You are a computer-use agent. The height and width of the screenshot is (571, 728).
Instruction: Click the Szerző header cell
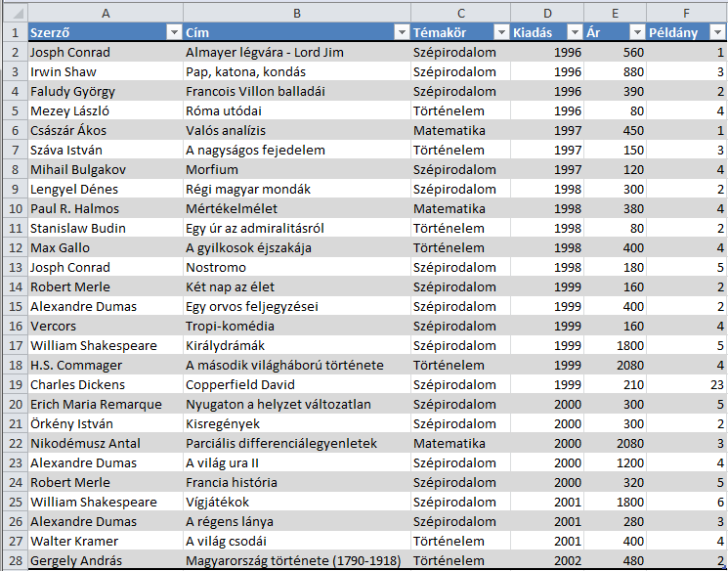[106, 32]
